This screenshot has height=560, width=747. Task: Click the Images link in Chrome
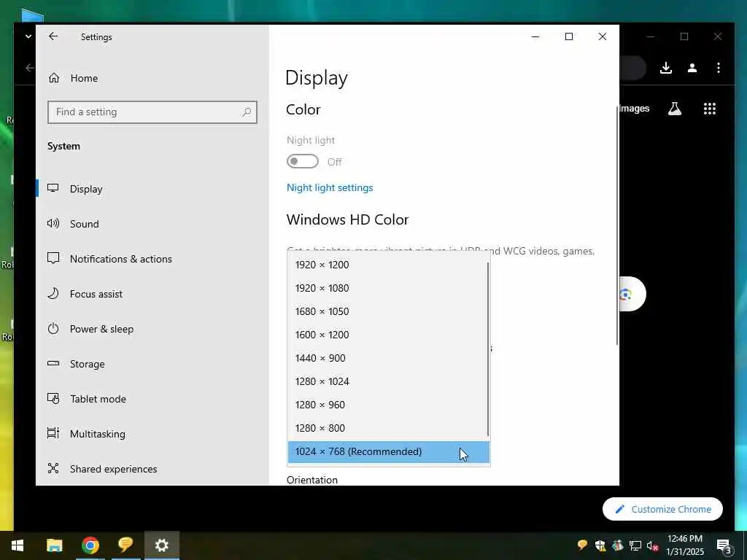click(x=635, y=109)
